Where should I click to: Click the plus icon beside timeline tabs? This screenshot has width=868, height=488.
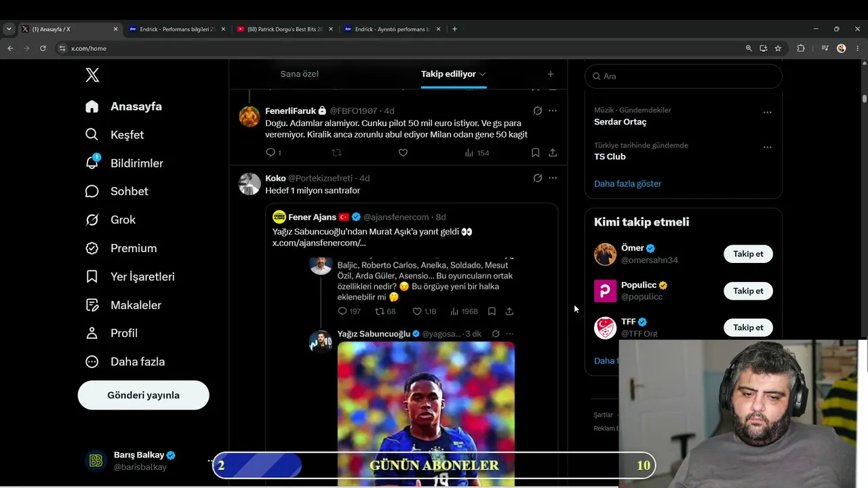pyautogui.click(x=551, y=74)
